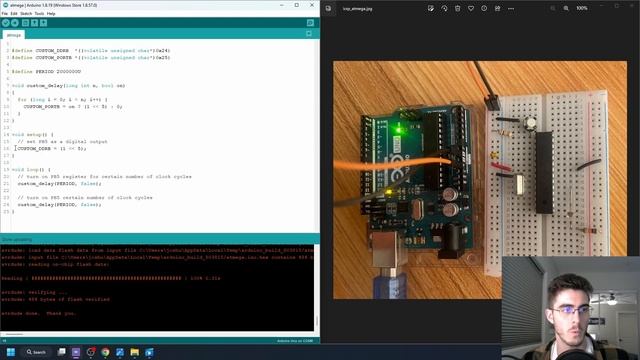This screenshot has width=640, height=360.
Task: Click the Arduino breadboard photo
Action: click(480, 180)
